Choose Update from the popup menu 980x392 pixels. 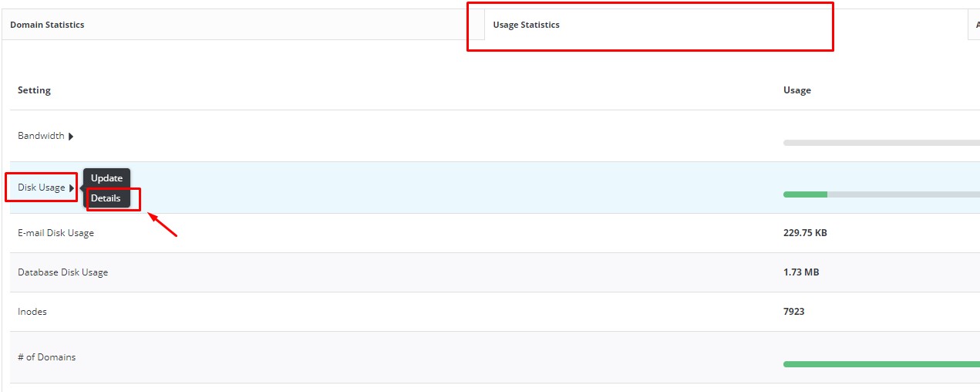pyautogui.click(x=106, y=178)
